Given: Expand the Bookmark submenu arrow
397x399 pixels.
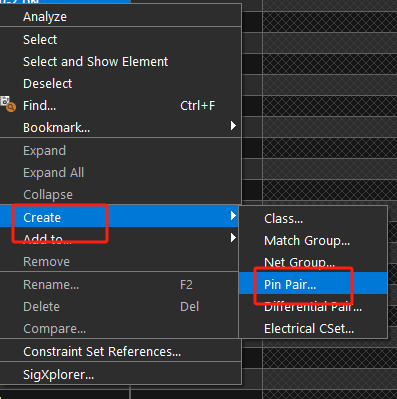Looking at the screenshot, I should point(233,126).
